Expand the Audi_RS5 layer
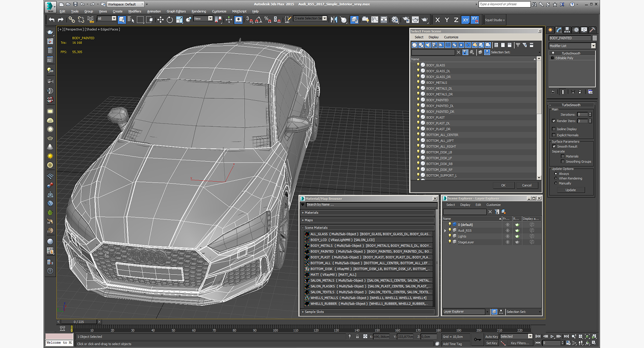This screenshot has height=348, width=644. pos(445,231)
